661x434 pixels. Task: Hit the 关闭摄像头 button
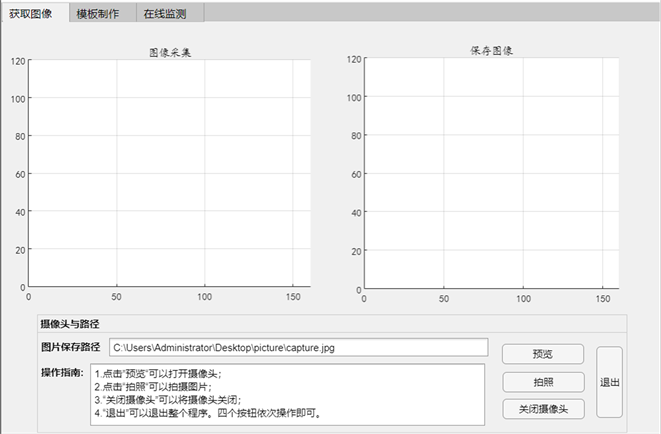click(x=543, y=408)
